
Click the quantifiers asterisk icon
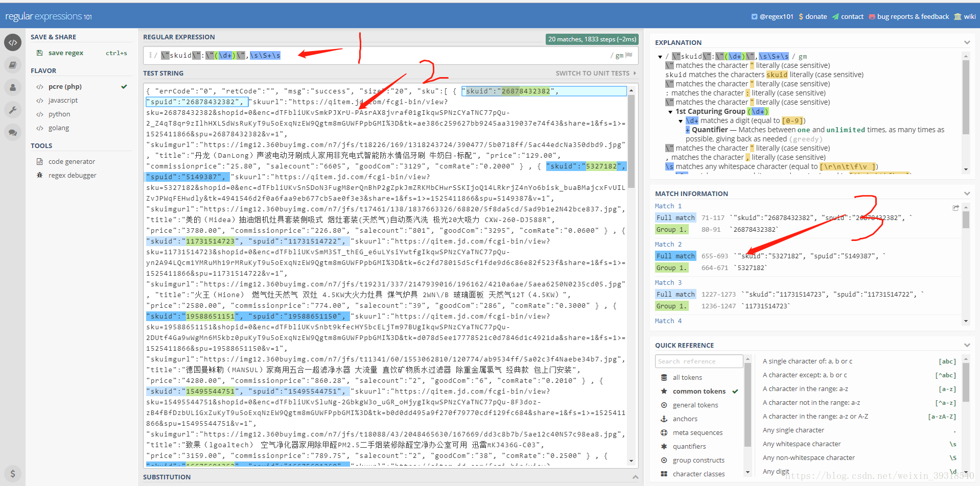click(x=664, y=446)
